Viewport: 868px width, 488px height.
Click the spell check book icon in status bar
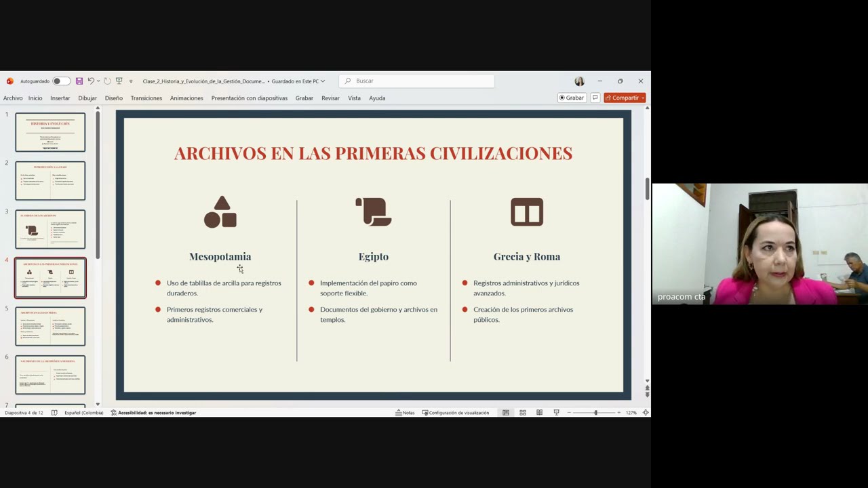tap(54, 413)
